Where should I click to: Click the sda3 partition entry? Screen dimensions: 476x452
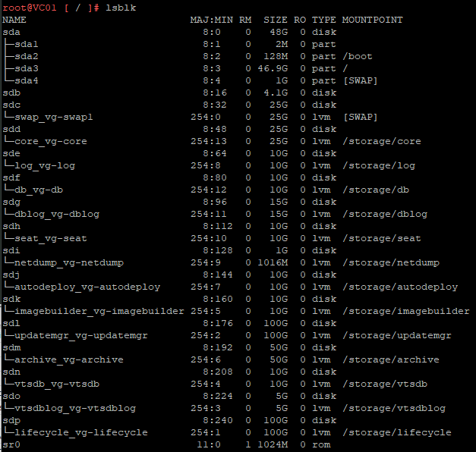pos(27,68)
